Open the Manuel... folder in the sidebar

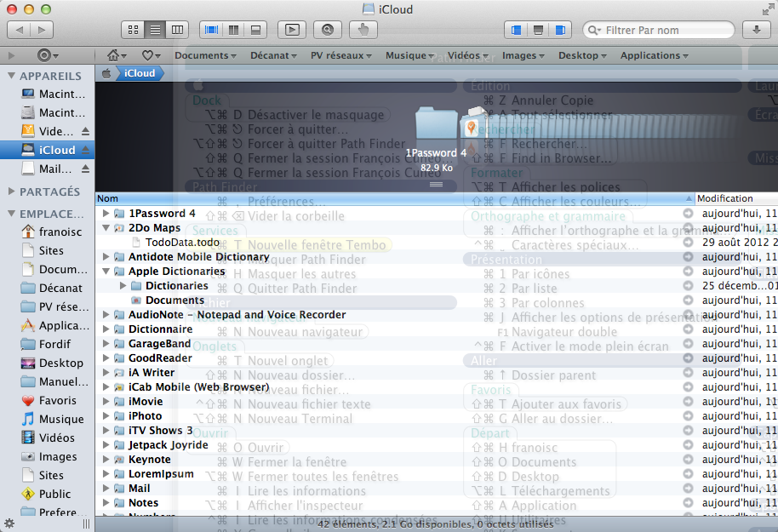(54, 381)
